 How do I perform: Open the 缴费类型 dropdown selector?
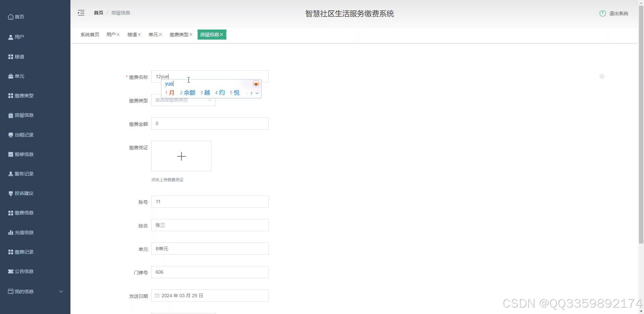point(183,100)
